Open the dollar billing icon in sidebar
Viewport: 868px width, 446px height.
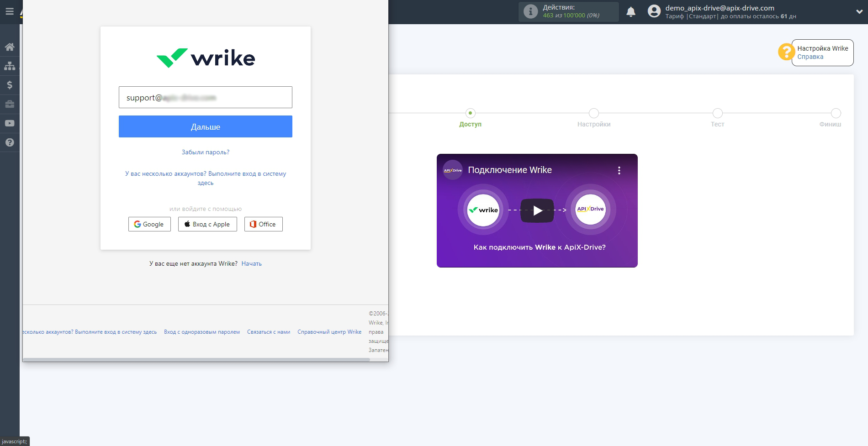(x=10, y=85)
